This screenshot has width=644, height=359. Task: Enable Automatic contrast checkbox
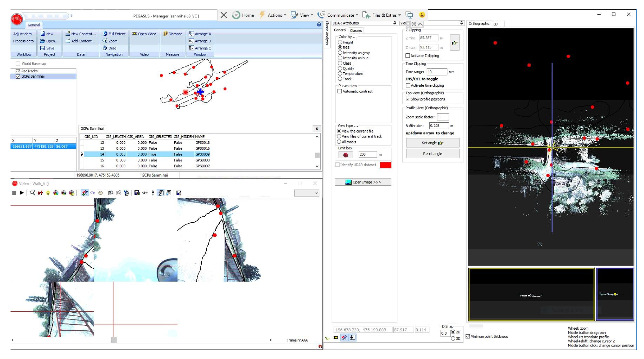[x=340, y=91]
